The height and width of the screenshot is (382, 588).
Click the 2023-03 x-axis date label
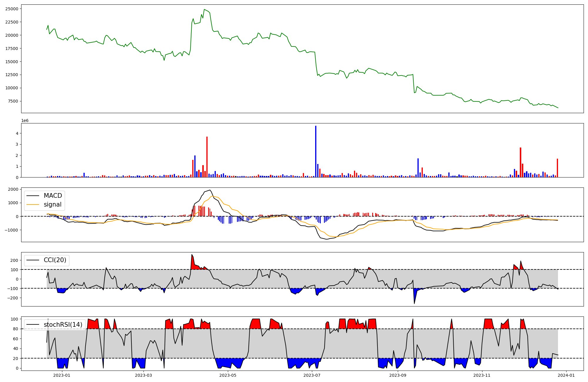coord(144,375)
